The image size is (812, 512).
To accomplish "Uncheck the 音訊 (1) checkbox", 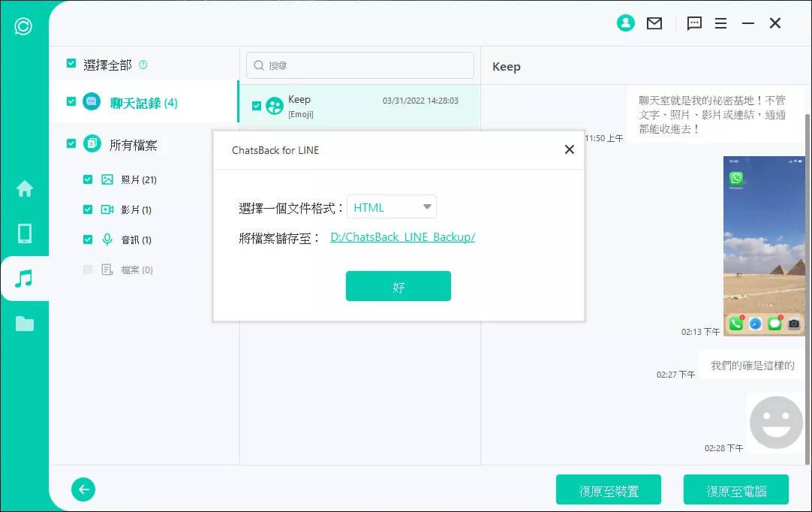I will click(88, 239).
